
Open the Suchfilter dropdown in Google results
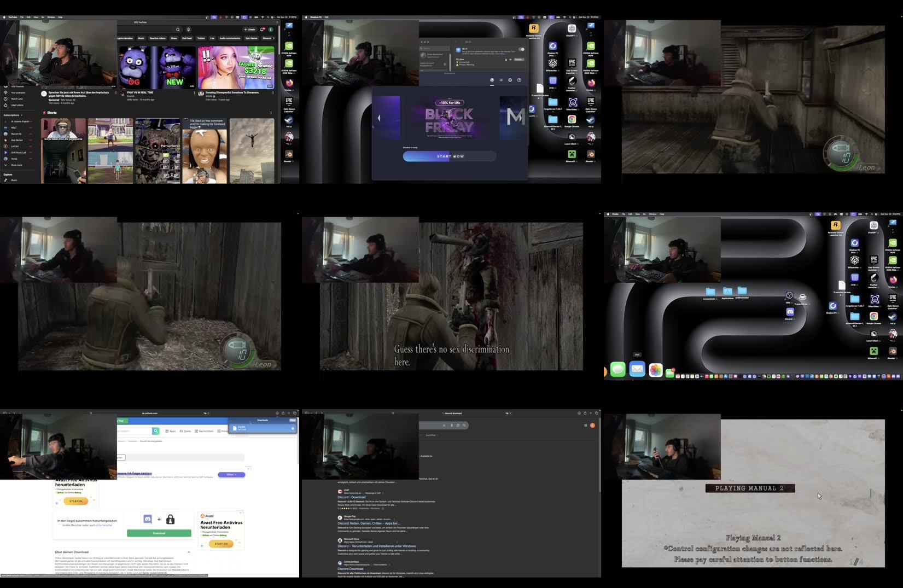(x=430, y=435)
